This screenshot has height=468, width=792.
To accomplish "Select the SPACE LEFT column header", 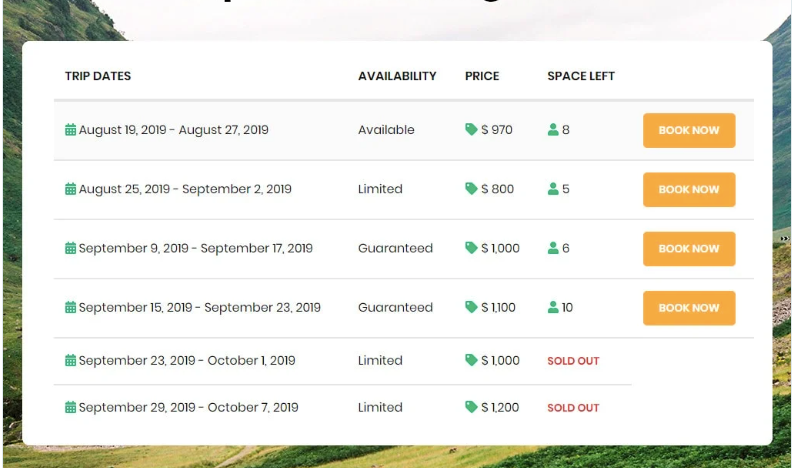I will pos(581,76).
